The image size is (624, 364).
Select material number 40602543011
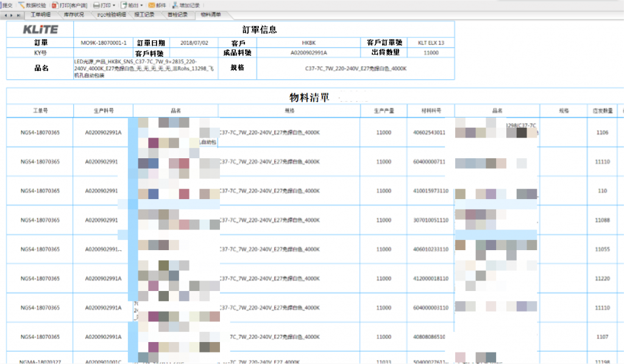coord(429,133)
